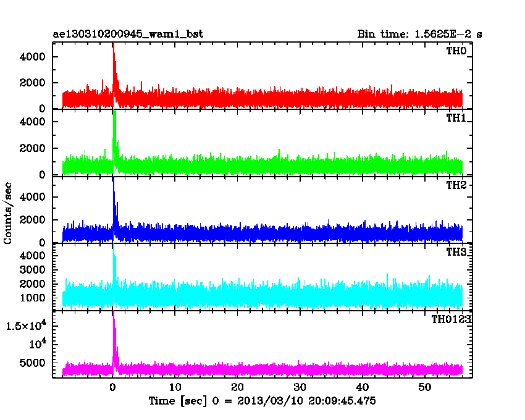The height and width of the screenshot is (420, 525).
Task: Click the x-axis tick label 40
Action: pyautogui.click(x=362, y=387)
